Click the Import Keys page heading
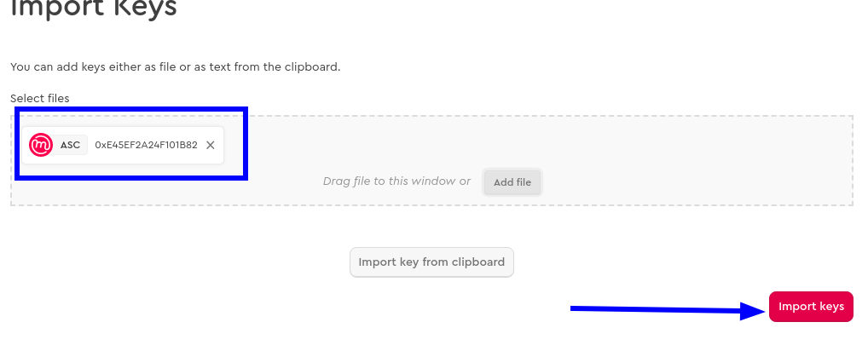This screenshot has height=351, width=868. (x=94, y=9)
